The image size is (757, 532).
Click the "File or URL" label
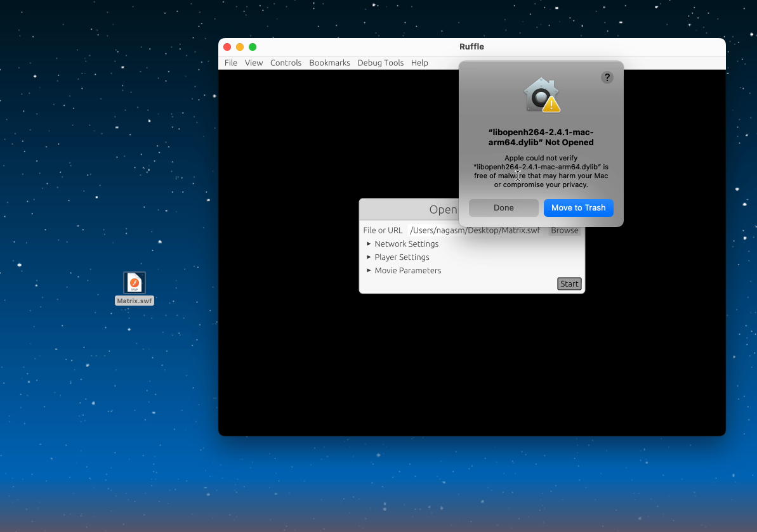click(383, 231)
